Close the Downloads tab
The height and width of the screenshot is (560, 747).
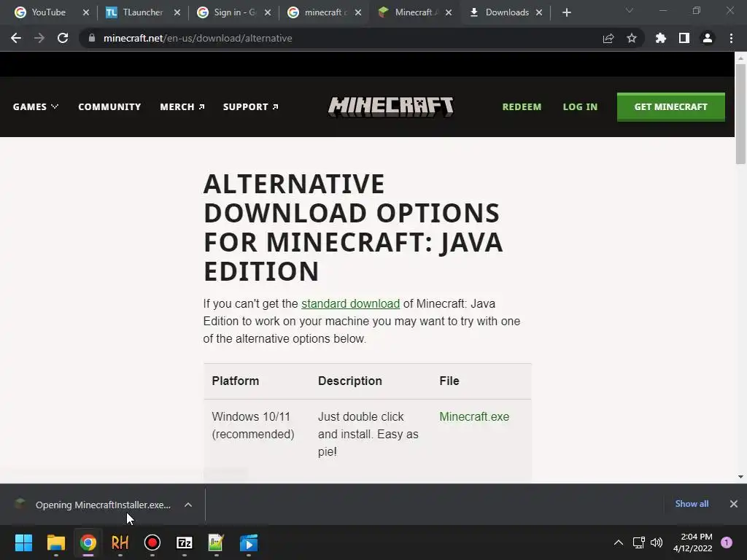click(x=539, y=12)
